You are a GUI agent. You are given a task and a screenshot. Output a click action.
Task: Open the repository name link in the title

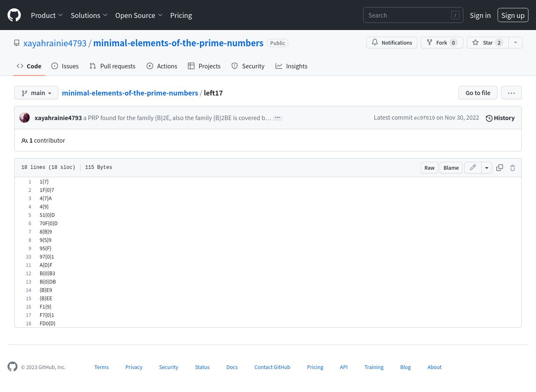coord(178,43)
